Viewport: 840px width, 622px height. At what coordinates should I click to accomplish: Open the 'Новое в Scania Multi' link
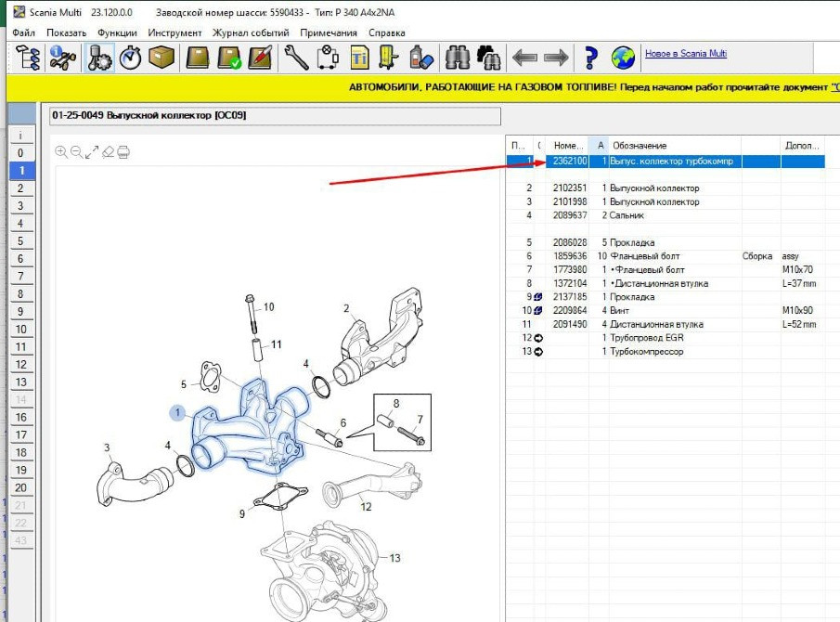[x=685, y=54]
